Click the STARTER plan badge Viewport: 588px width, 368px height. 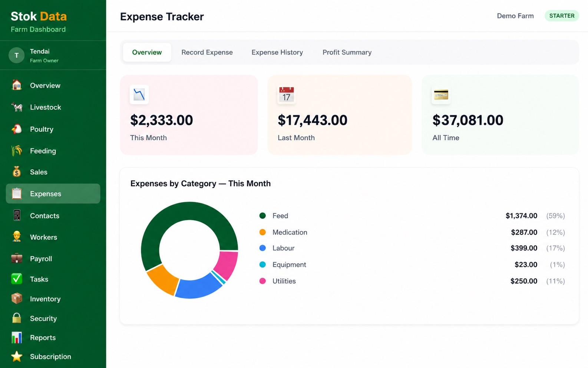coord(562,16)
